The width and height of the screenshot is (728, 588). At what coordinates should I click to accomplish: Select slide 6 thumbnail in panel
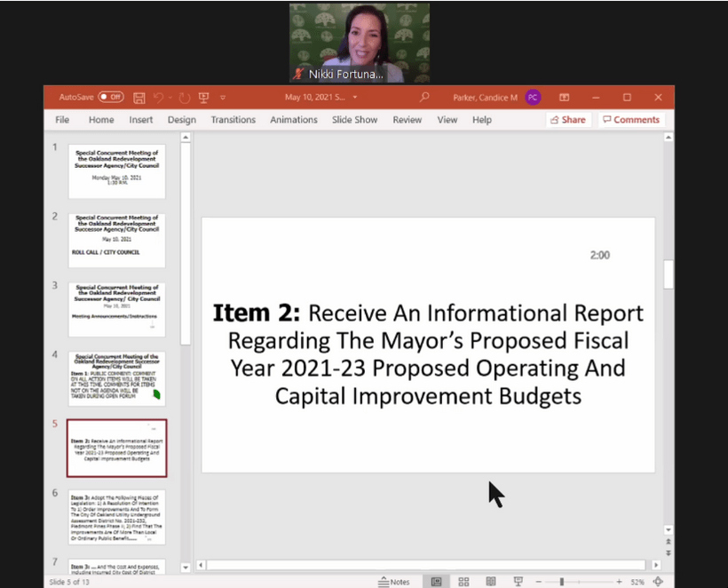point(116,516)
